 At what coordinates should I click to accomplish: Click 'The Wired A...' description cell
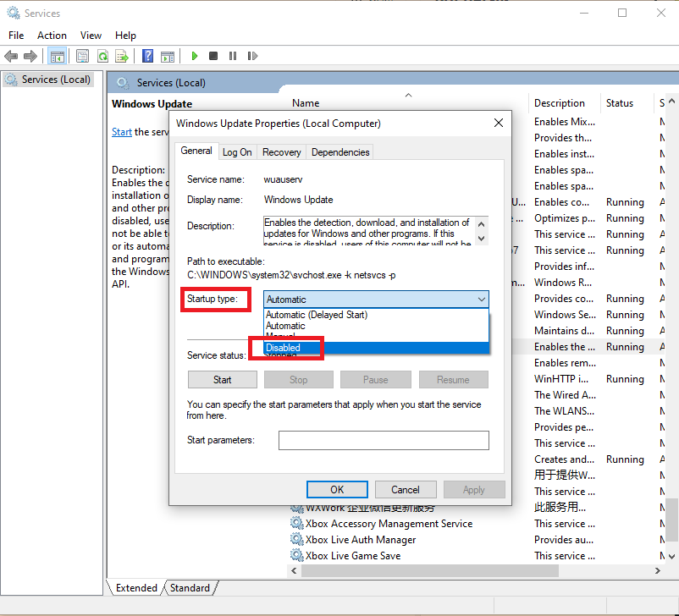[565, 395]
